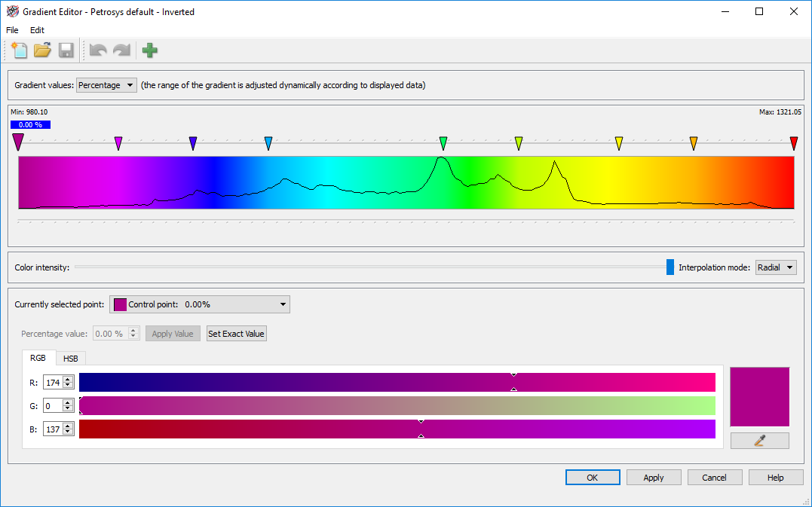Open the Gradient values Percentage dropdown
Screen dimensions: 812x507
106,85
